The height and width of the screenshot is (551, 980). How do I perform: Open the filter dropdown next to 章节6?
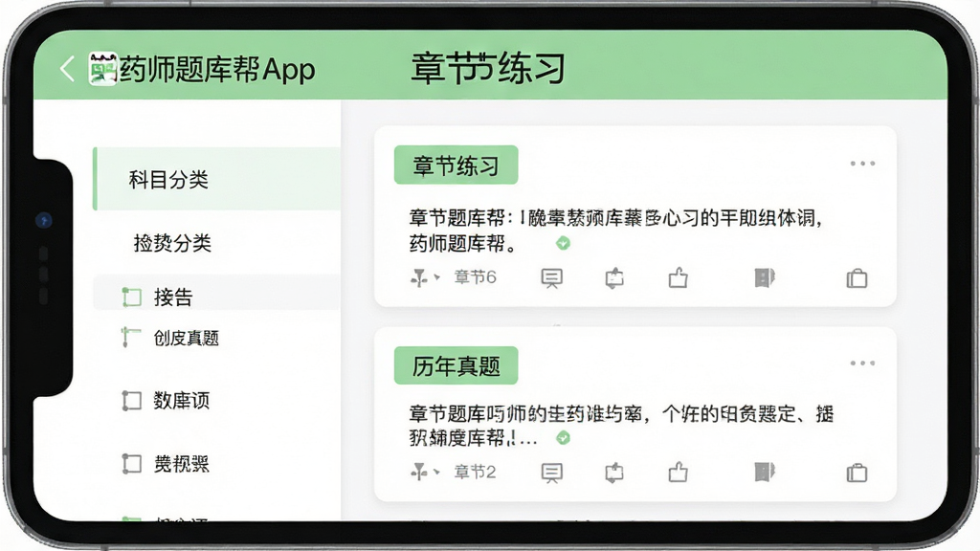425,277
